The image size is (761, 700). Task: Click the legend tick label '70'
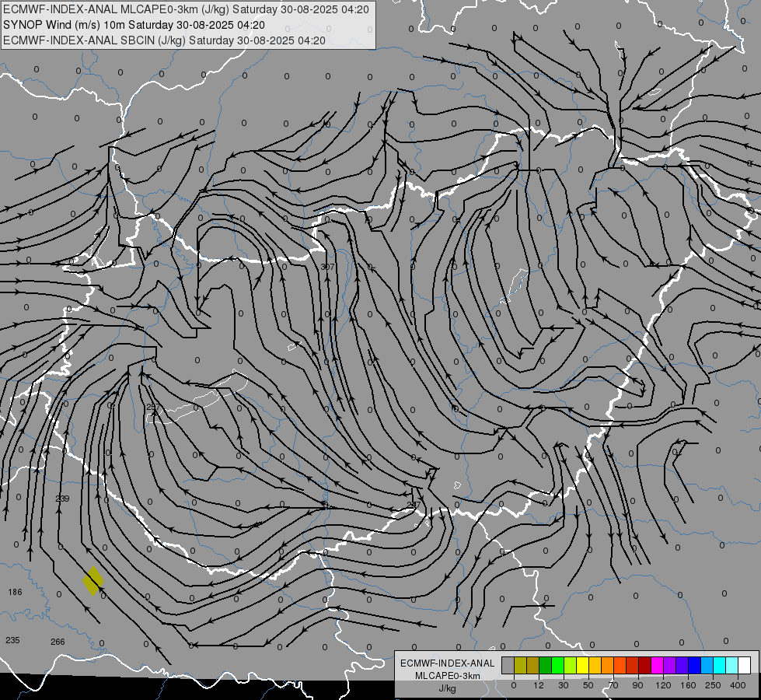click(x=613, y=685)
